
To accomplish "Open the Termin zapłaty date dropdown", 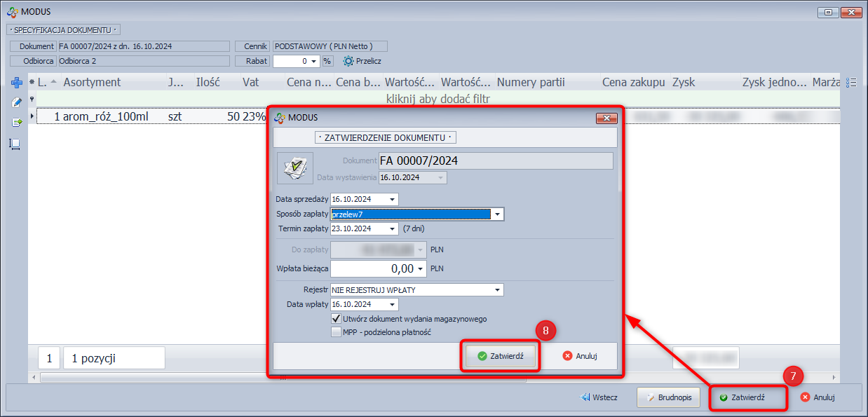I will pyautogui.click(x=392, y=228).
